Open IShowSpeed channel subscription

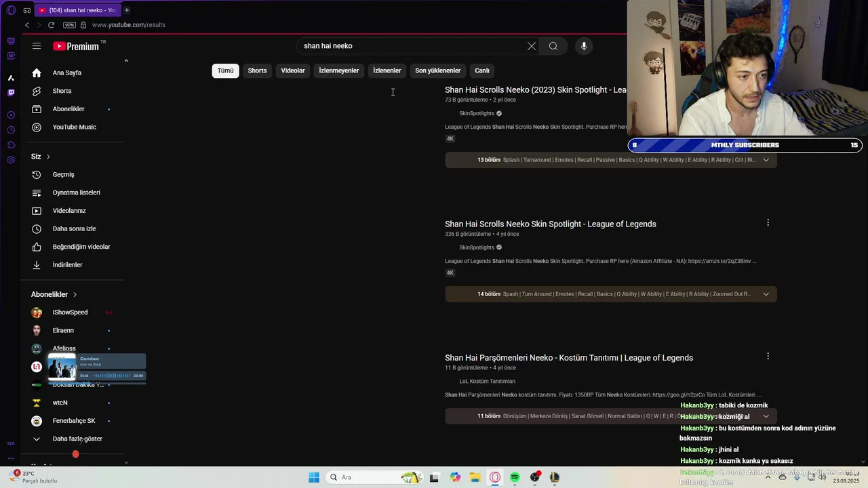point(70,312)
